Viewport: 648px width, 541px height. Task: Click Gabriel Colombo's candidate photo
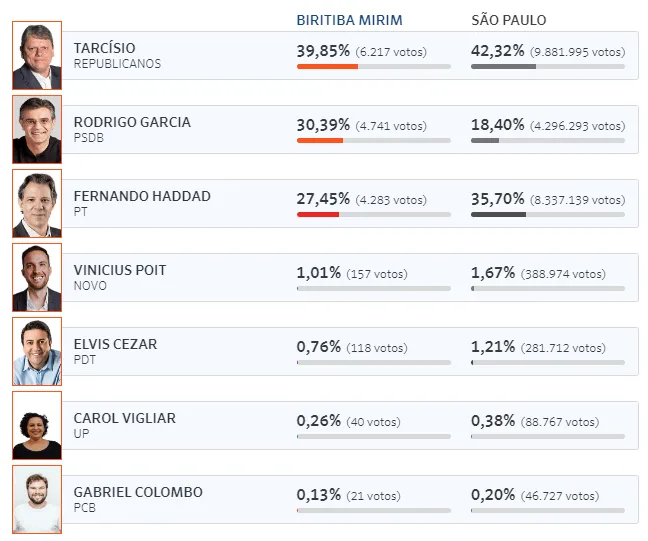[x=37, y=500]
